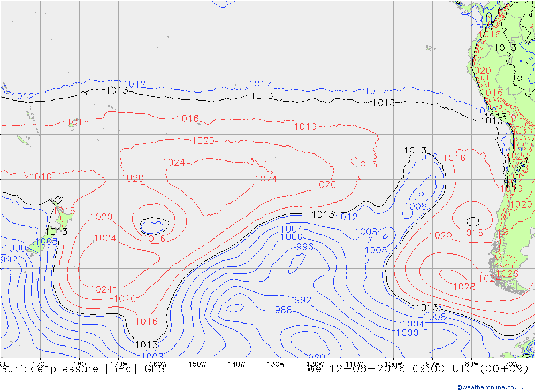Screen dimensions: 535x392
Task: Click the 100W longitude label
Action: click(x=393, y=364)
